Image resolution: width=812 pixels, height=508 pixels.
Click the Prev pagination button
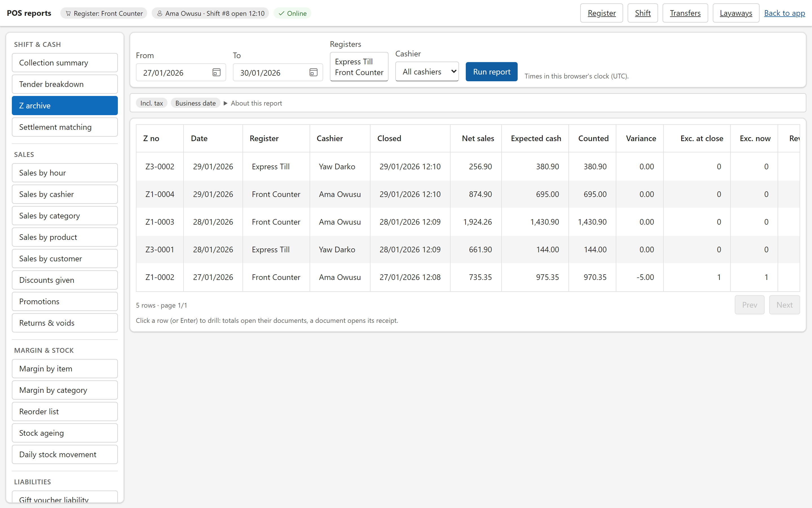pyautogui.click(x=749, y=305)
